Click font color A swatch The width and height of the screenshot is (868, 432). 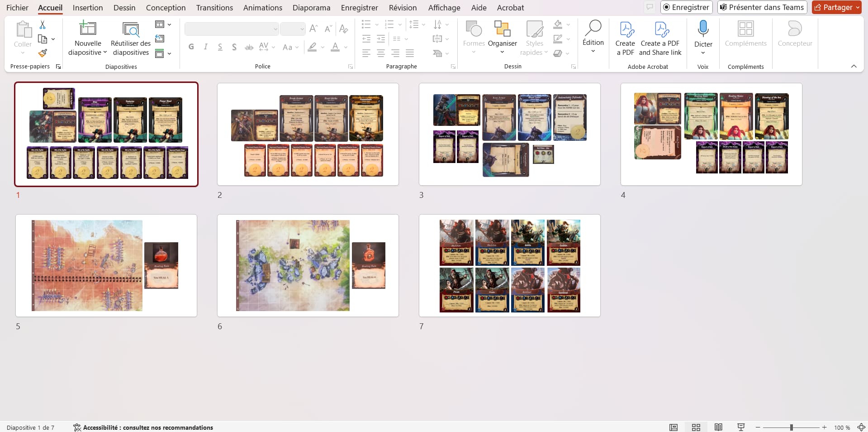(x=335, y=47)
